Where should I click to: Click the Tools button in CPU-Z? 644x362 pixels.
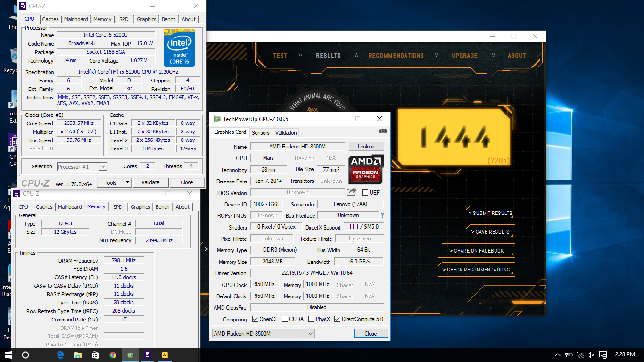point(110,182)
